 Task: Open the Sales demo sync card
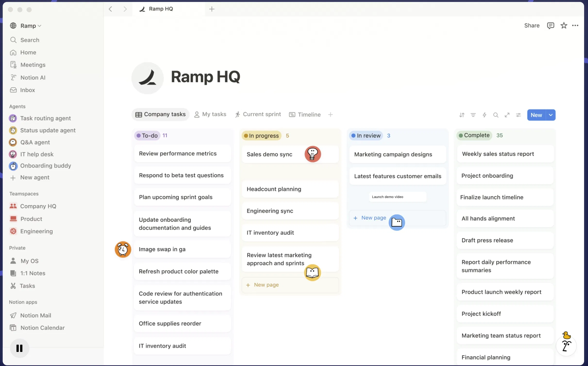(290, 154)
